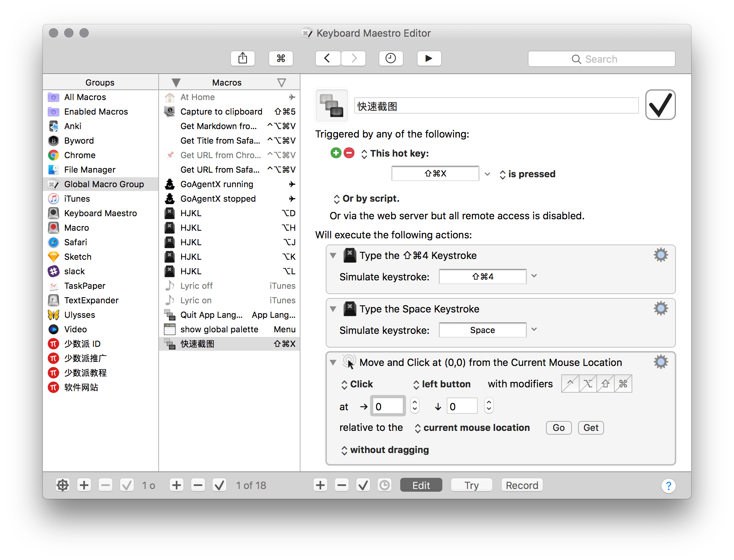
Task: Collapse the Type ⇧⌘4 Keystroke action
Action: pyautogui.click(x=333, y=256)
